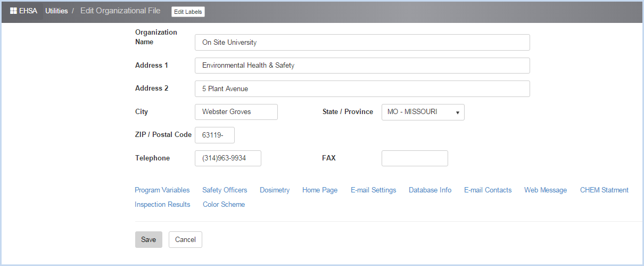644x266 pixels.
Task: Select the Telephone input field
Action: pyautogui.click(x=228, y=158)
